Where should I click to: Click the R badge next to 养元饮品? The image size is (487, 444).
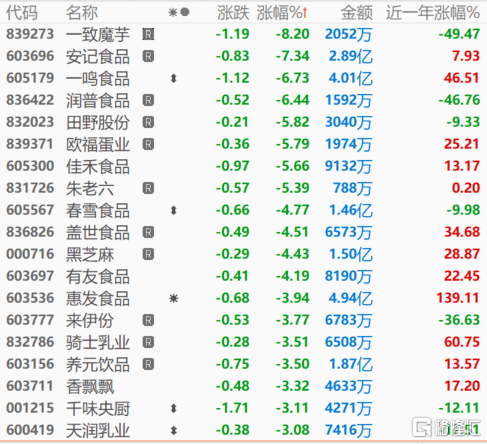[x=148, y=364]
